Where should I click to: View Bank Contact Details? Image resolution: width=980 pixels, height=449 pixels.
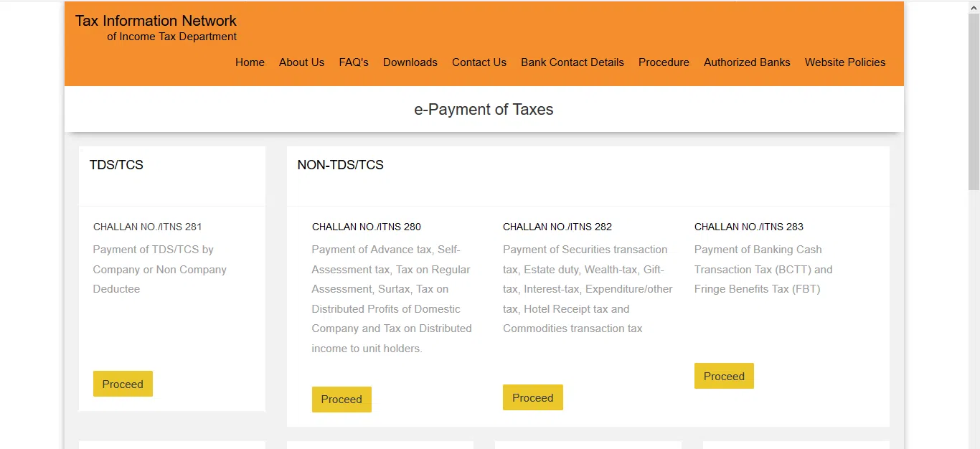[x=572, y=62]
